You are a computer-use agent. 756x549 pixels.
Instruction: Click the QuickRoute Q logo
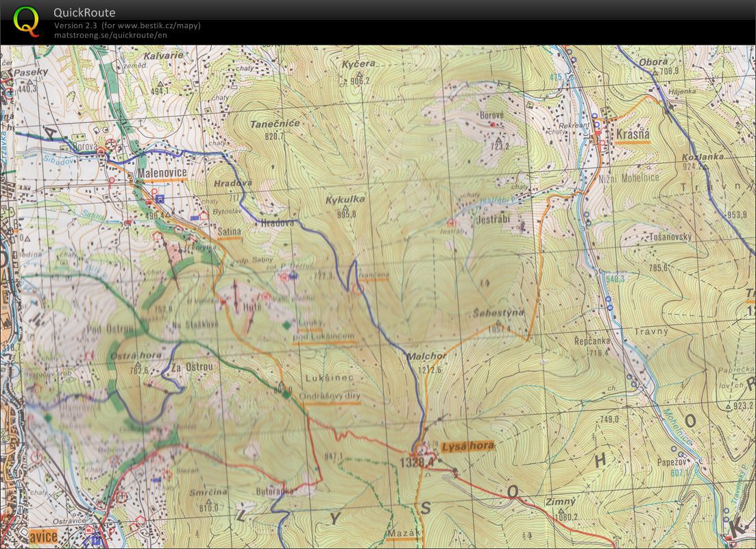(25, 22)
